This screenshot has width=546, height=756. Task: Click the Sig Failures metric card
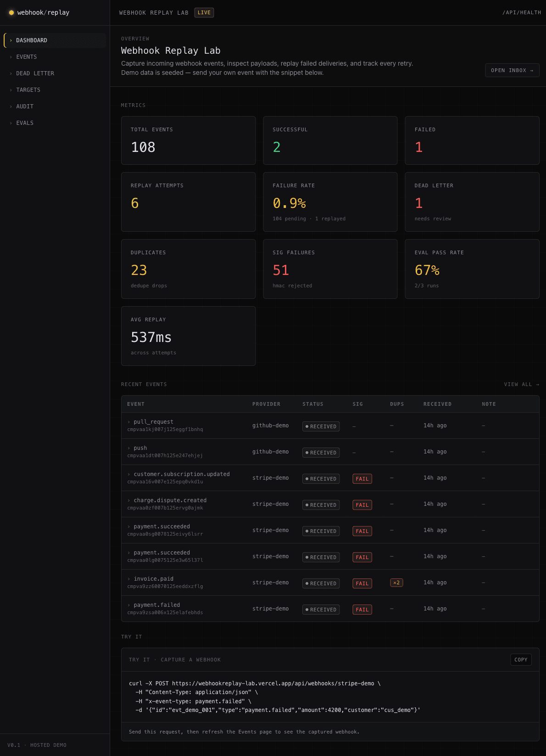tap(330, 269)
